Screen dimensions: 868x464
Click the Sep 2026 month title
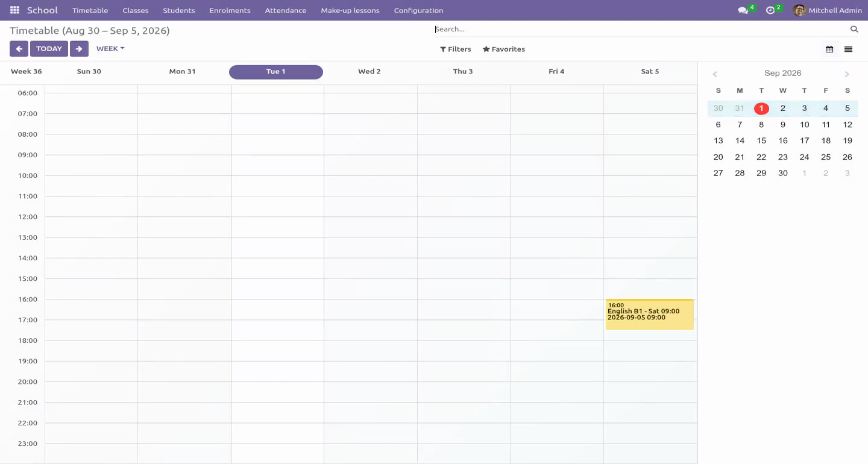(782, 74)
